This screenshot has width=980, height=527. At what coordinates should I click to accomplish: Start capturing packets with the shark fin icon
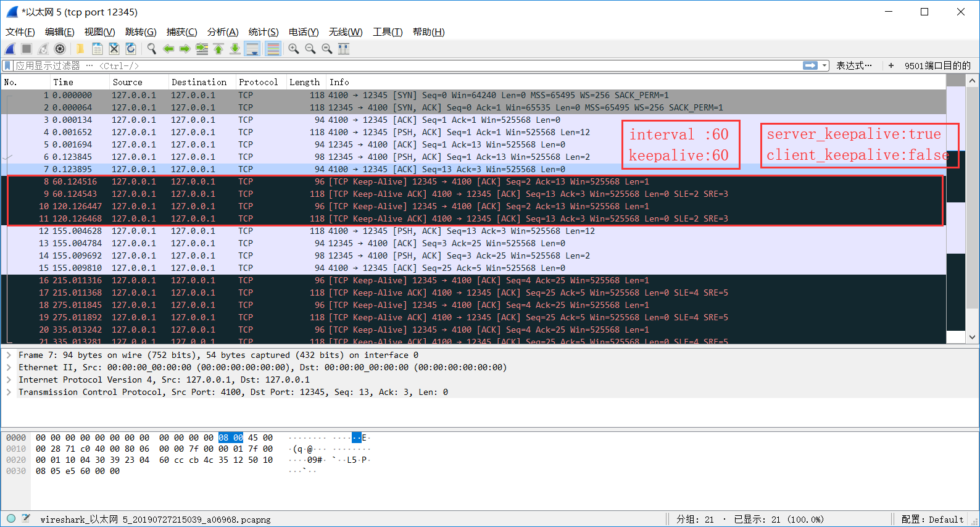click(x=10, y=49)
